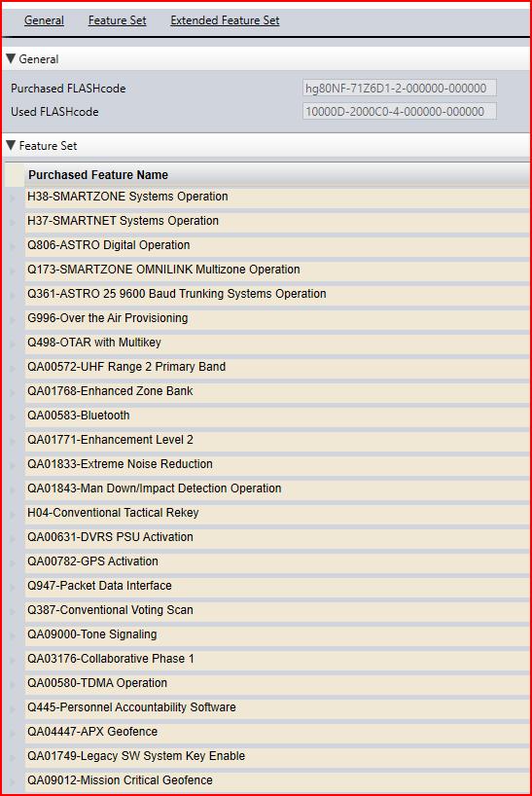This screenshot has width=532, height=796.
Task: Select the G996-Over the Air Provisioning row
Action: 276,318
